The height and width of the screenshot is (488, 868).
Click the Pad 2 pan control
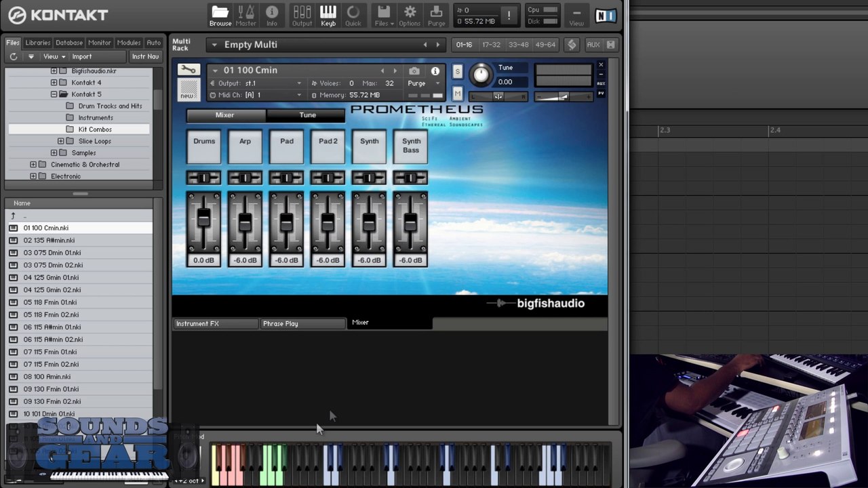328,178
